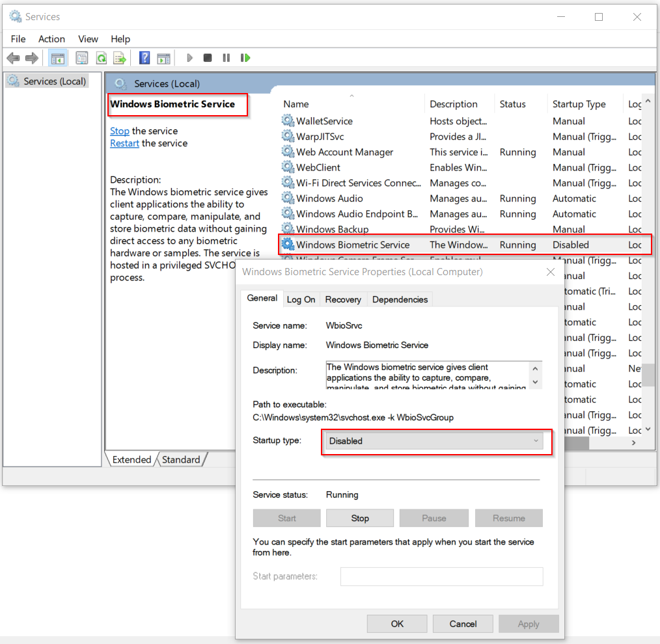Click the Export List toolbar icon

tap(120, 58)
